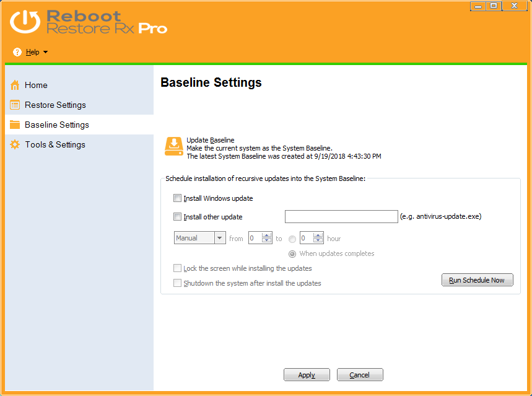
Task: Select When updates completes radio button
Action: point(292,254)
